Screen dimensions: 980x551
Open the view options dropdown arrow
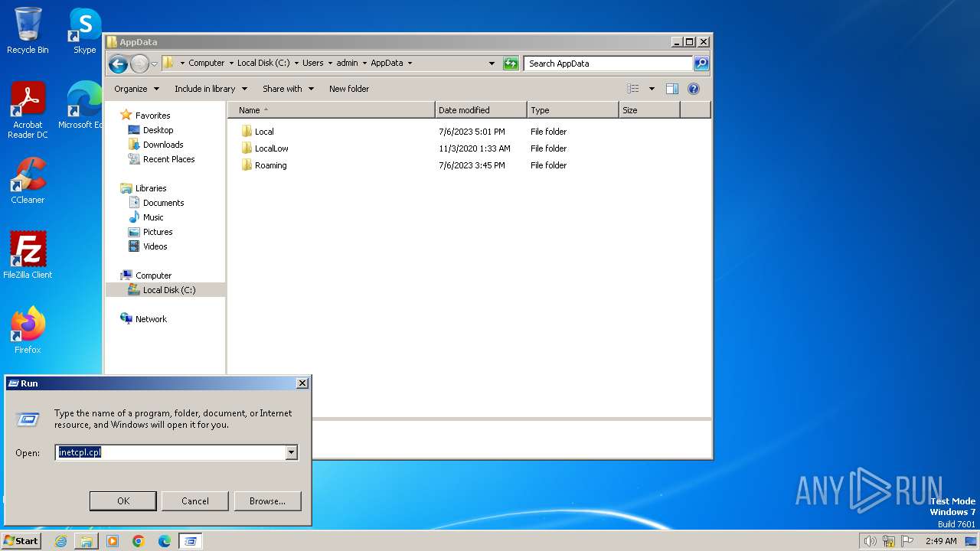point(652,89)
